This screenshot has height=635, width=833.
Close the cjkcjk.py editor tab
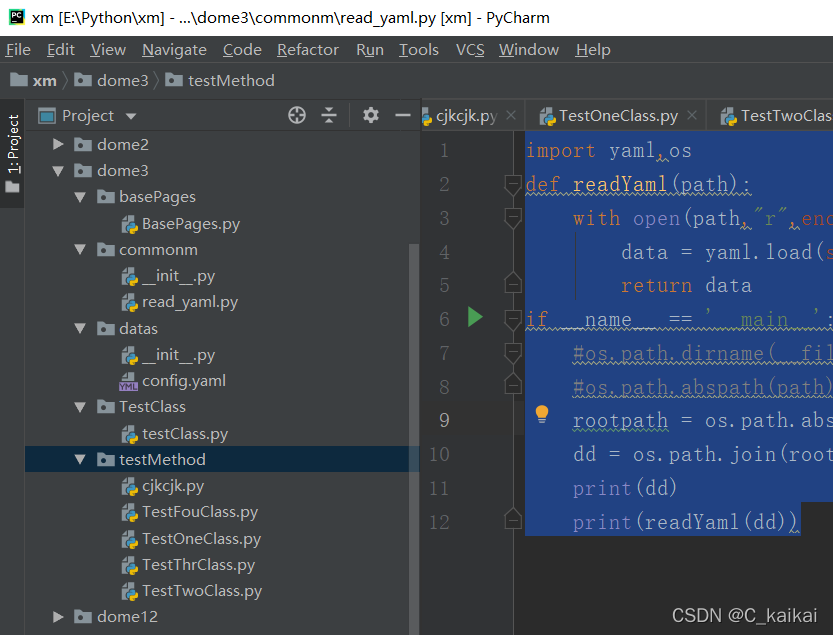click(511, 115)
